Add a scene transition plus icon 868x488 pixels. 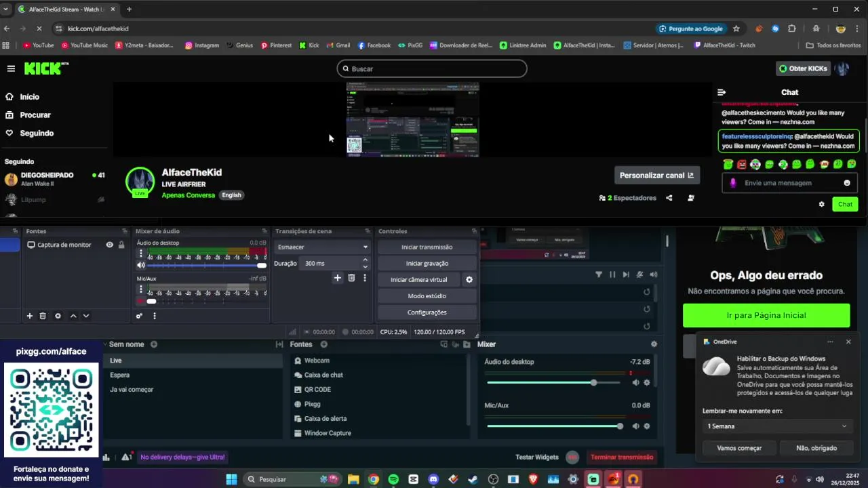(x=337, y=278)
